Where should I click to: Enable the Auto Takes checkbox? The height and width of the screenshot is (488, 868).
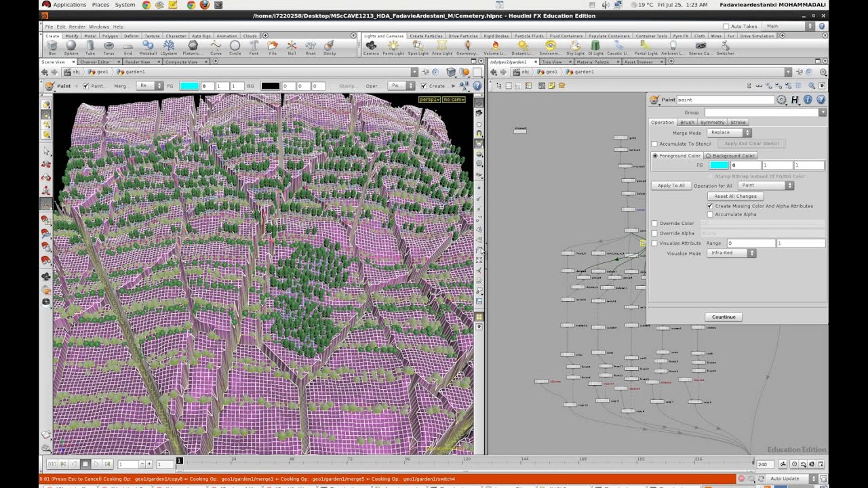point(726,26)
